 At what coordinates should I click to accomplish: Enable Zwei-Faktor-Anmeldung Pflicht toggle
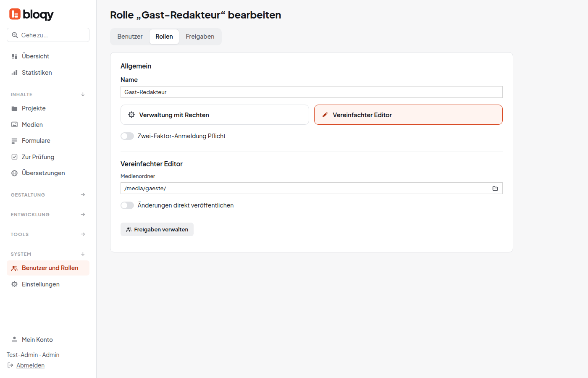pyautogui.click(x=127, y=136)
